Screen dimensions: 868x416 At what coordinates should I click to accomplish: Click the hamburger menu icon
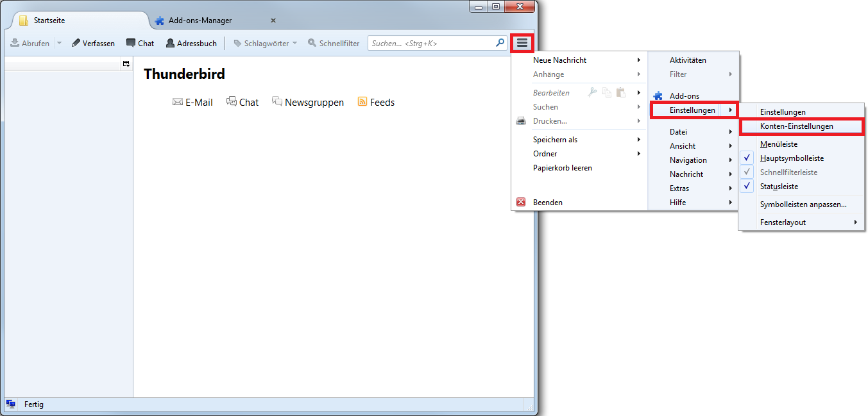pyautogui.click(x=522, y=43)
